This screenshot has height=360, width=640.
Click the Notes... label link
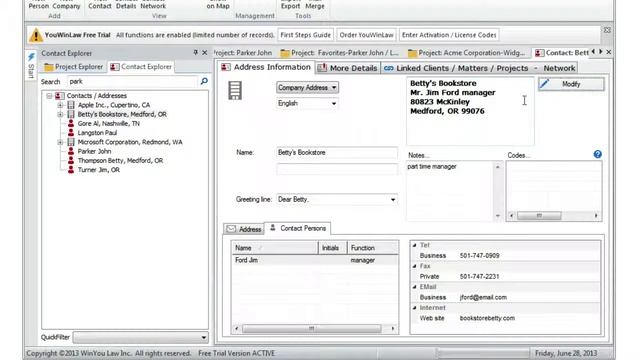pyautogui.click(x=418, y=156)
